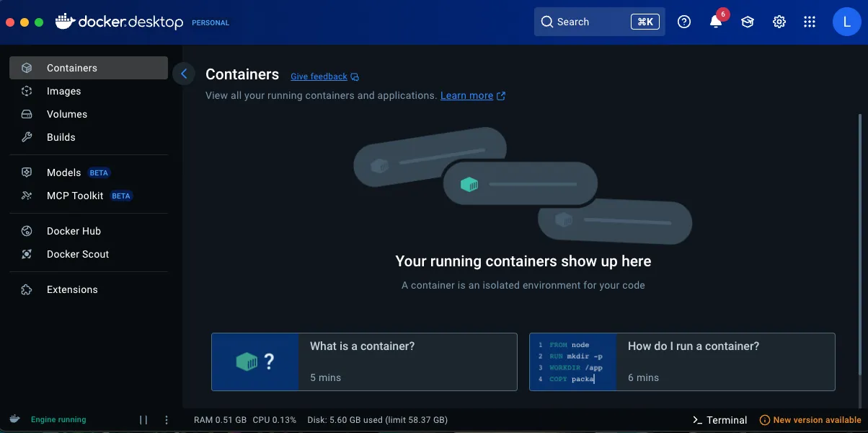The image size is (868, 433).
Task: Click the Give feedback external icon
Action: pyautogui.click(x=355, y=76)
